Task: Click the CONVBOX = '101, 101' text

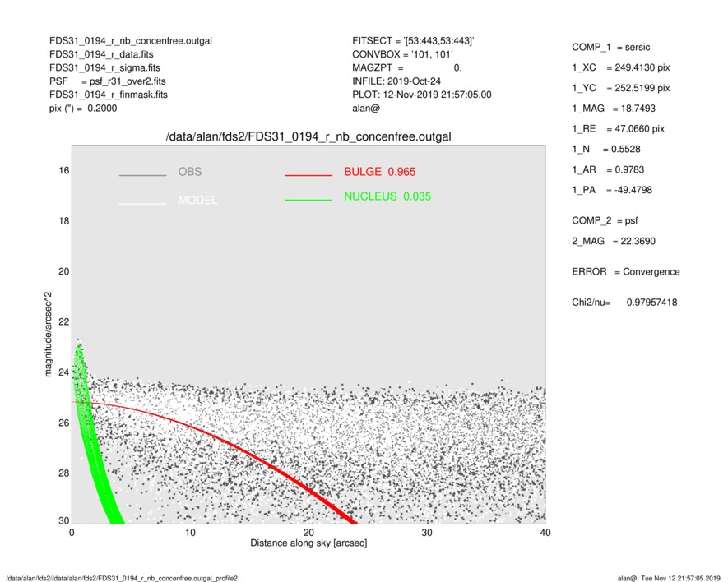Action: click(x=402, y=54)
